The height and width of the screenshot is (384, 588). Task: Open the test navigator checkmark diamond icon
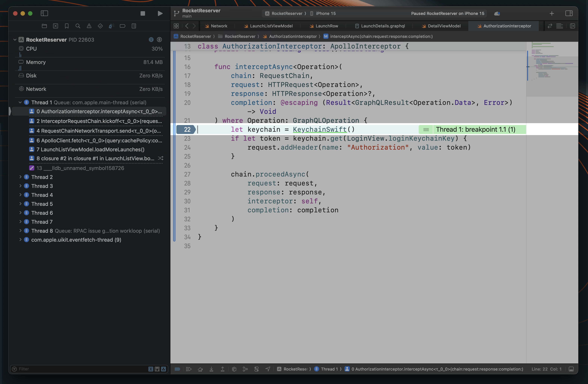(100, 26)
